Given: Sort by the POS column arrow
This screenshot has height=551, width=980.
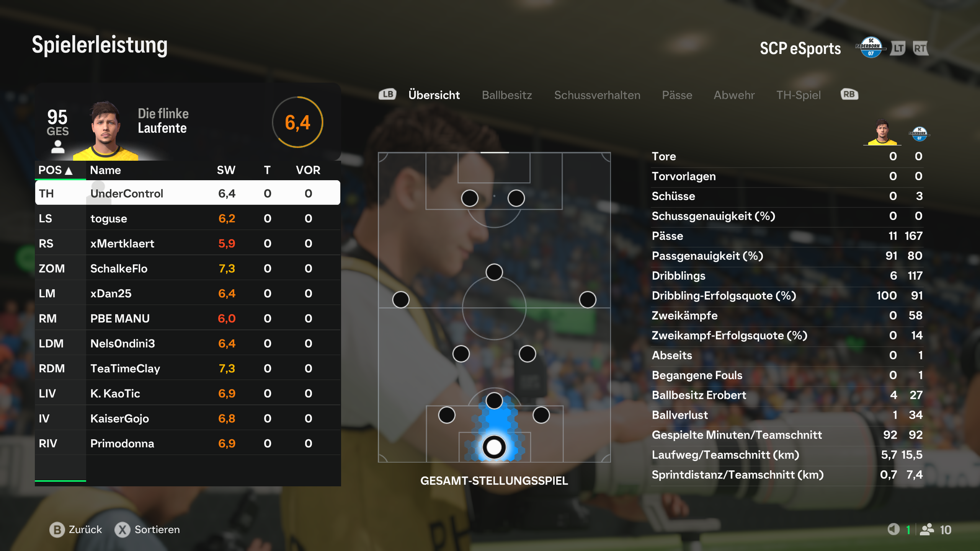Looking at the screenshot, I should [69, 171].
